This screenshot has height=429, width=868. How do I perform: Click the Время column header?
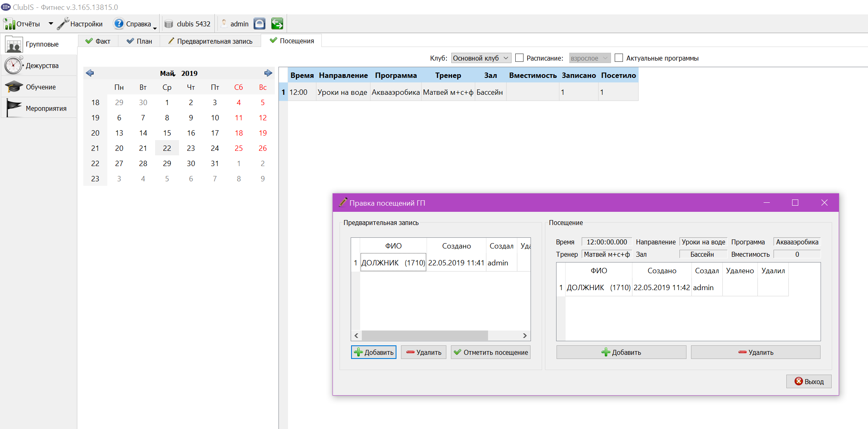[302, 75]
